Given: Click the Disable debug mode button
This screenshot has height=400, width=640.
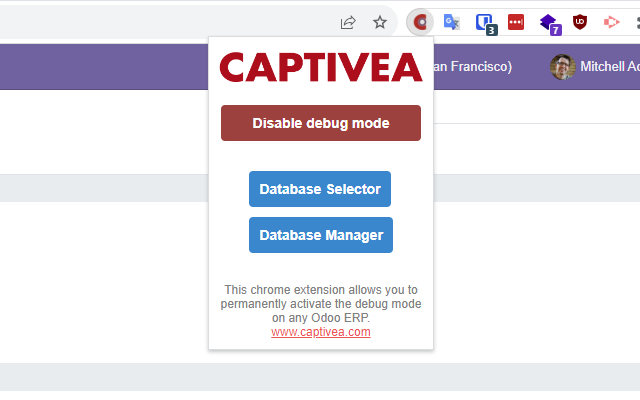Looking at the screenshot, I should (x=321, y=123).
